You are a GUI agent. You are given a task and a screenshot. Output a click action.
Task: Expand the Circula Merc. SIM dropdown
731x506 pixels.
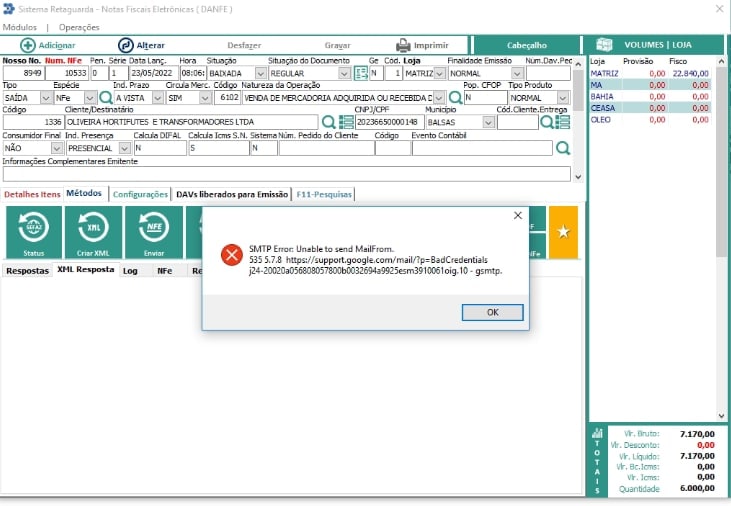[x=205, y=98]
